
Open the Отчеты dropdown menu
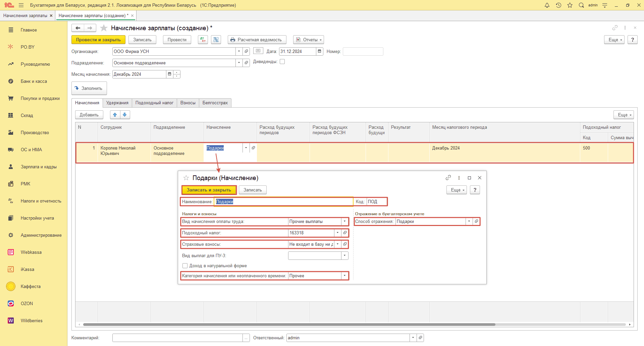click(x=309, y=40)
